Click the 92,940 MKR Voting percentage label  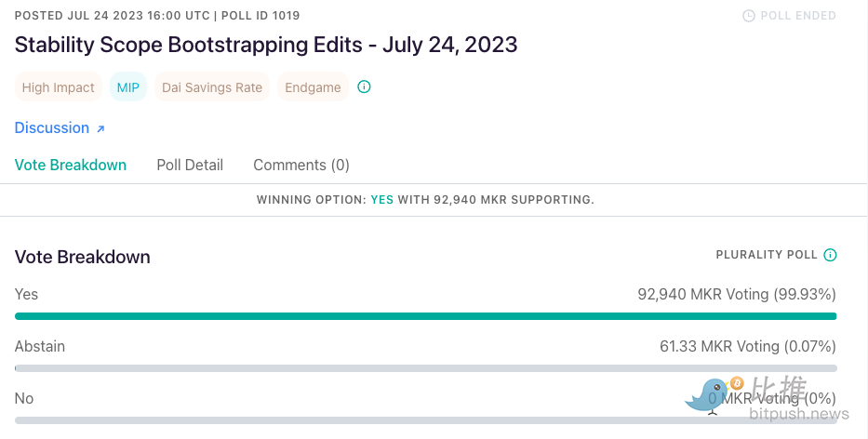737,294
